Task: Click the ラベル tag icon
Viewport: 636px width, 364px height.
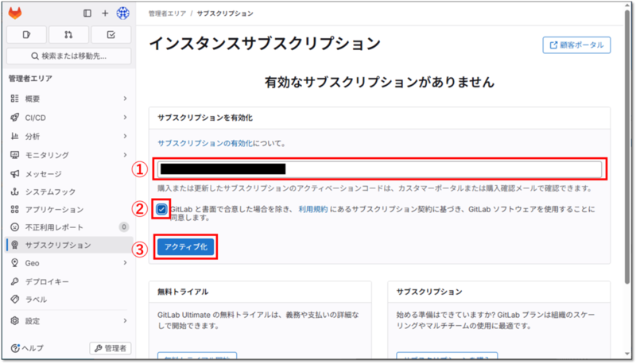Action: pos(14,300)
